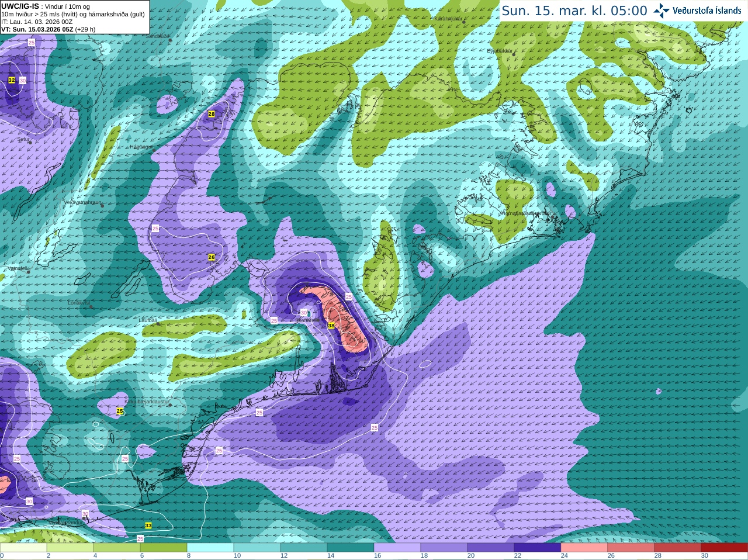The width and height of the screenshot is (748, 560).
Task: Click the Veiðivatnahraun station label
Action: (82, 202)
